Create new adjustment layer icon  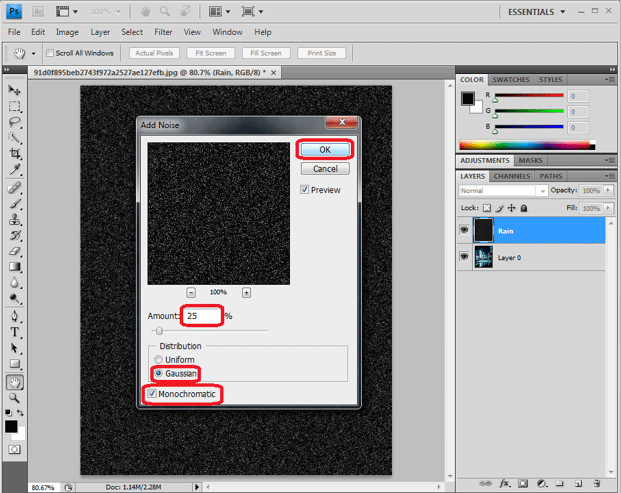pos(542,483)
